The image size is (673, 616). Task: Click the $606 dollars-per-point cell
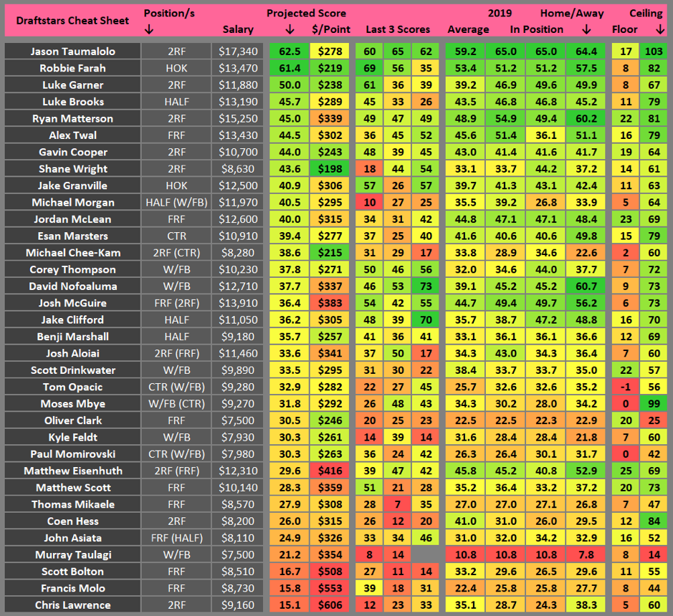(x=330, y=605)
